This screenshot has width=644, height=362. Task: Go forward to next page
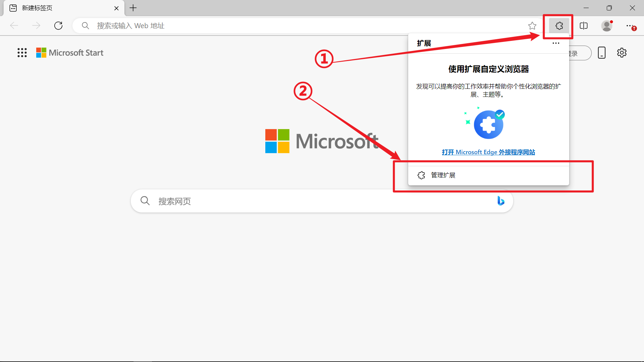click(x=36, y=26)
